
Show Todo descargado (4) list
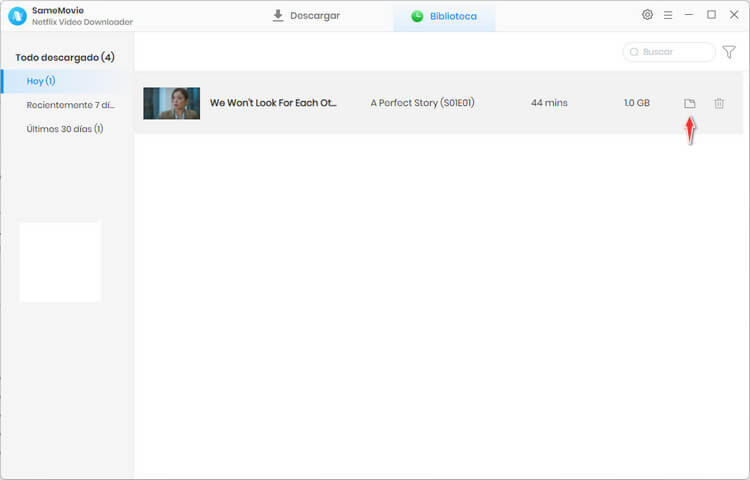tap(66, 58)
